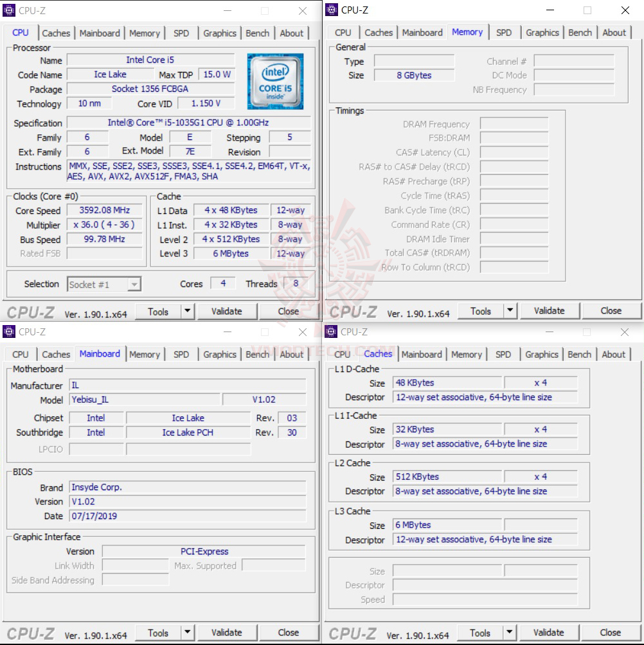Select CPU tab in Memory window
Viewport: 644px width, 645px height.
[x=343, y=33]
